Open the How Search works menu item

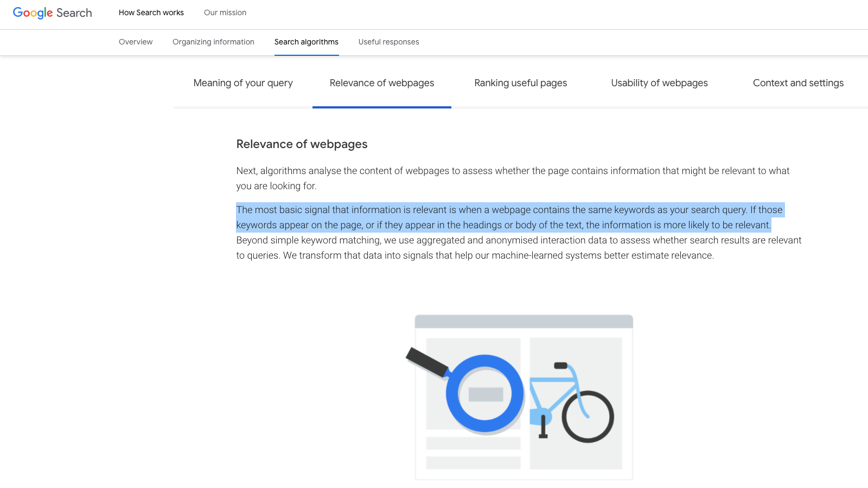tap(151, 12)
